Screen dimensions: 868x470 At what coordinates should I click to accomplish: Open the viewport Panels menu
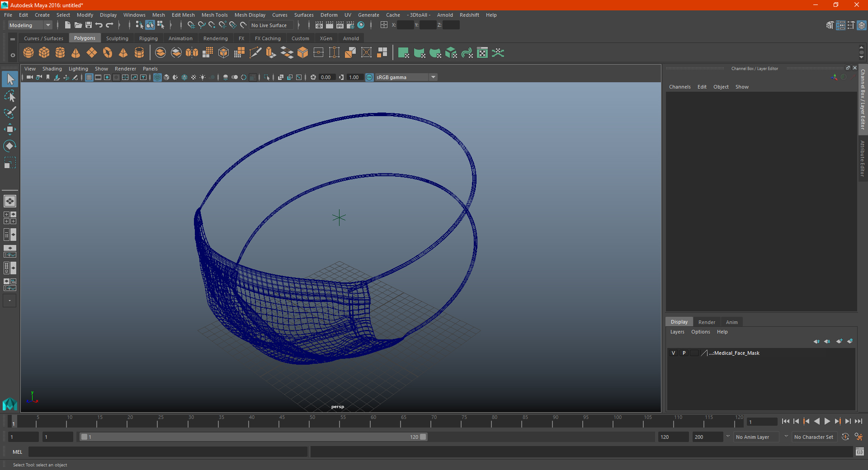pos(150,69)
